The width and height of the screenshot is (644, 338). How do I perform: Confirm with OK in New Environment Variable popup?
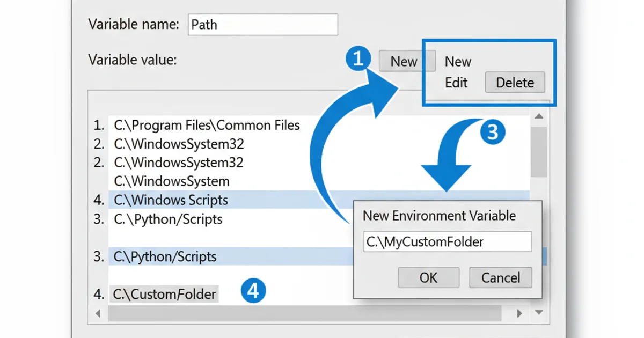click(x=428, y=278)
